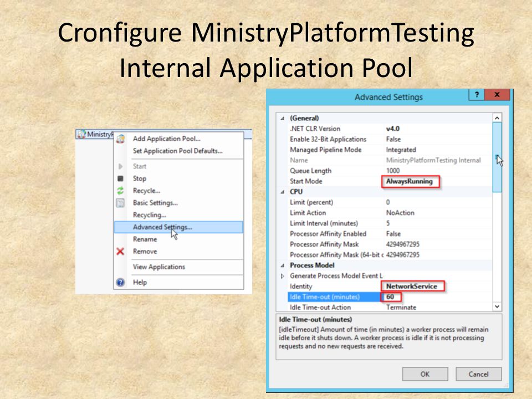Select Enable 32-Bit Applications value False
The height and width of the screenshot is (399, 532).
(x=393, y=139)
